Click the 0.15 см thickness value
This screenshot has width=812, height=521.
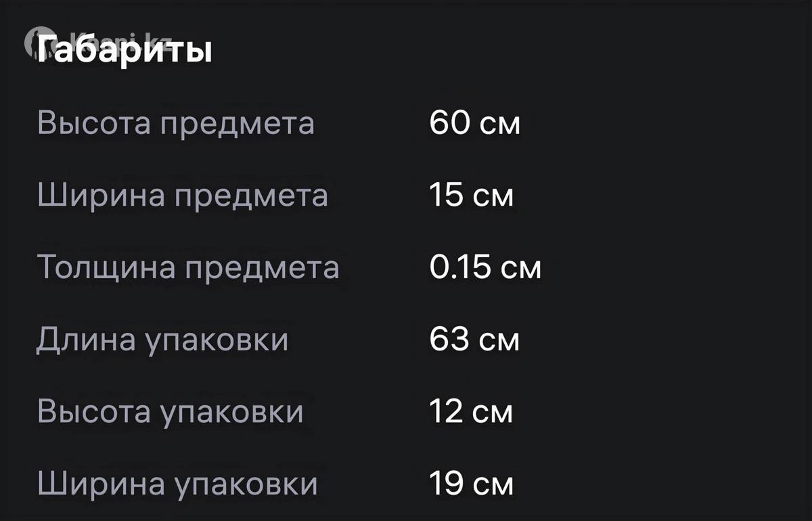[x=485, y=267]
